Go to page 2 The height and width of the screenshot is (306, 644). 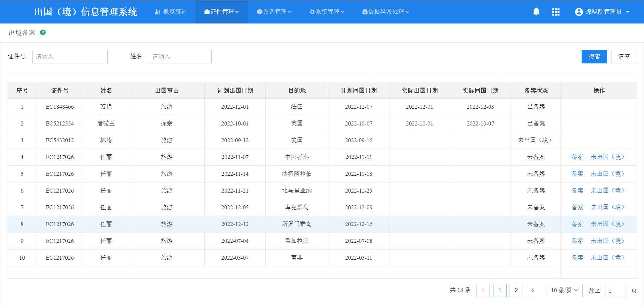[x=516, y=291]
